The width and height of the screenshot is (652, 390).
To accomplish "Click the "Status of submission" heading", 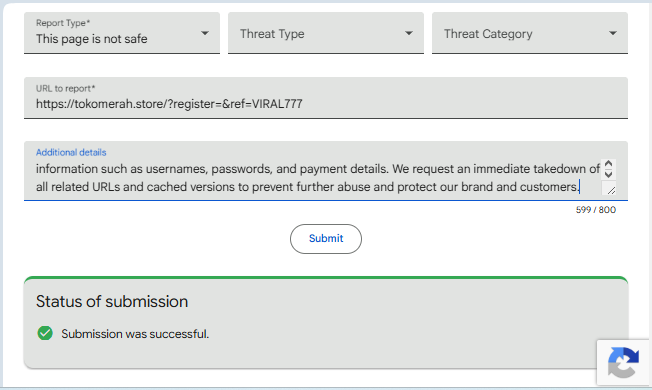I will (x=112, y=301).
